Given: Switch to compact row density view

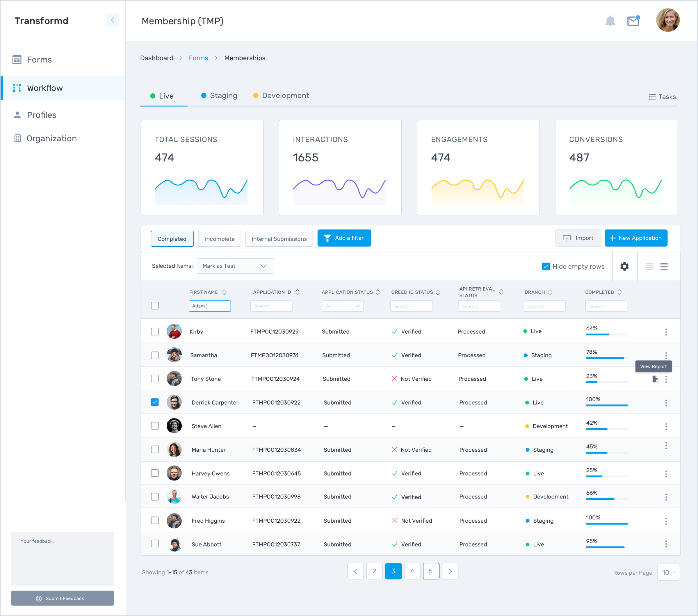Looking at the screenshot, I should tap(649, 267).
